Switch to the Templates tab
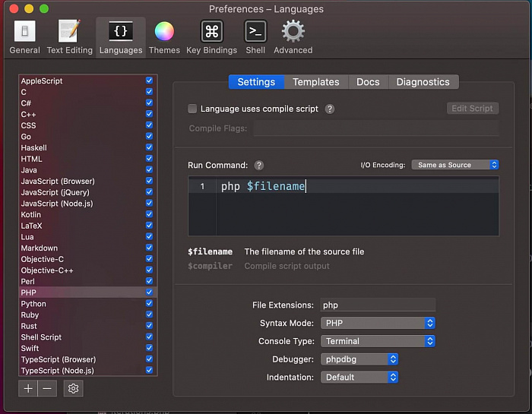Viewport: 532px width, 414px height. pyautogui.click(x=315, y=82)
